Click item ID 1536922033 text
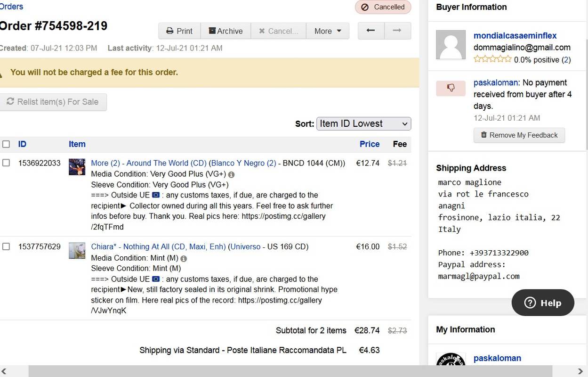The height and width of the screenshot is (377, 588). pos(40,163)
